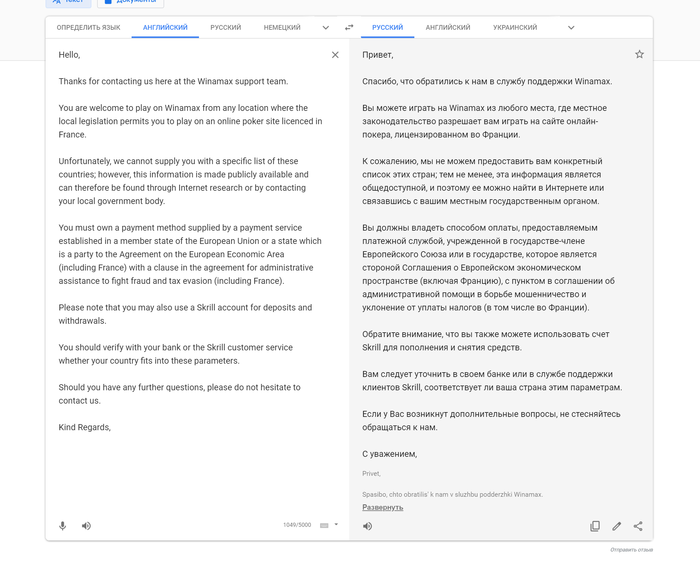Swap source and target languages
Screen dimensions: 700x568
click(x=349, y=27)
